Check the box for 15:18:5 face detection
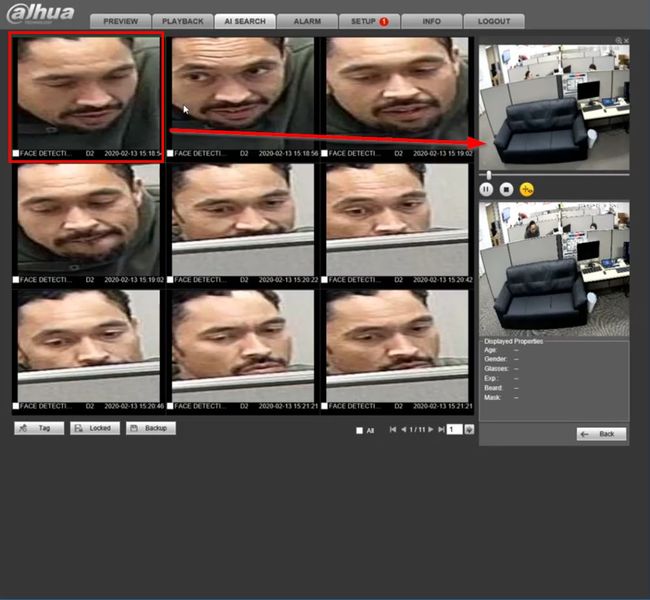650x600 pixels. (x=16, y=153)
